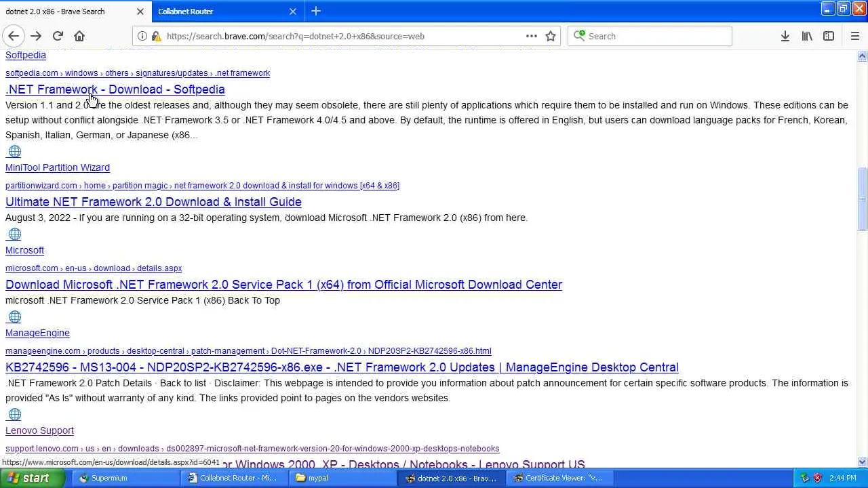The width and height of the screenshot is (868, 488).
Task: Open the KB2742596 - MS13-004 result title
Action: [x=342, y=367]
